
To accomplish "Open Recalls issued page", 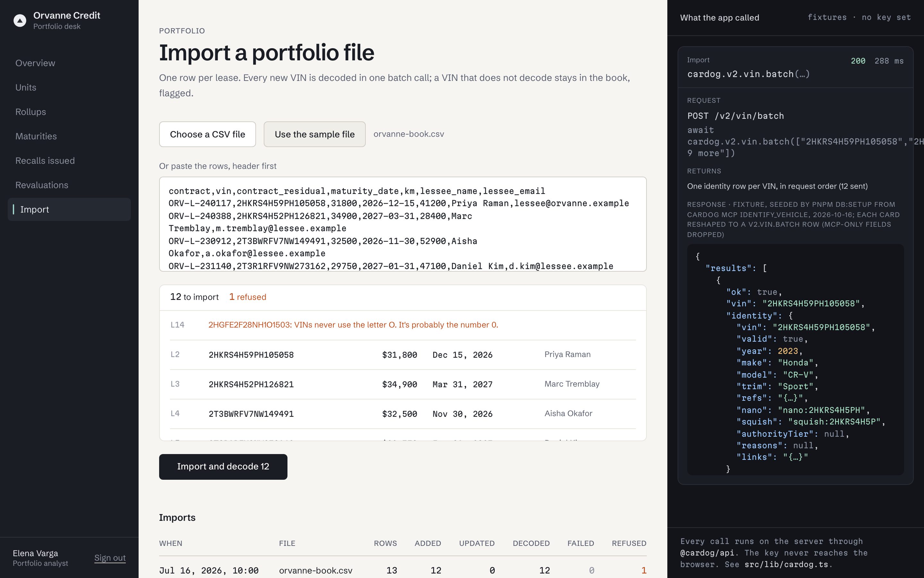I will click(x=45, y=161).
